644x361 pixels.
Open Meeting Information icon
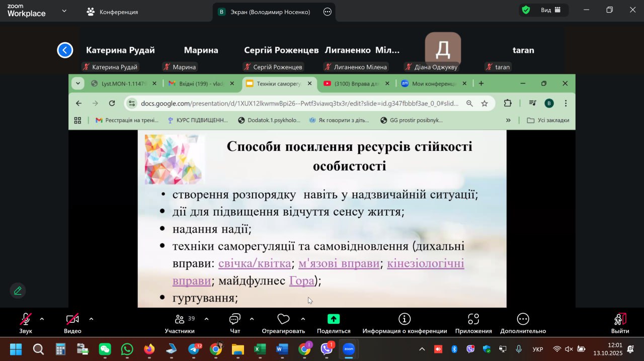click(x=405, y=319)
